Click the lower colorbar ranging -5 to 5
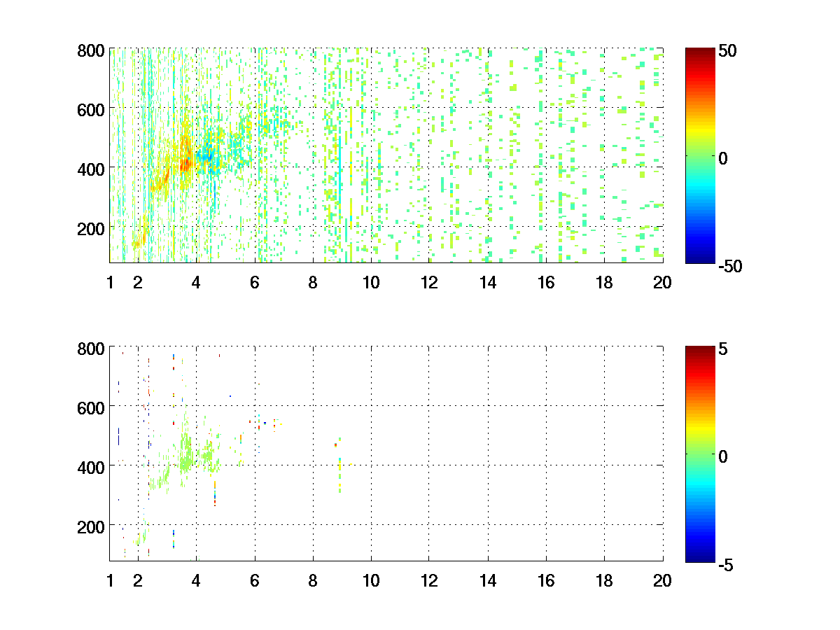Image resolution: width=840 pixels, height=630 pixels. pyautogui.click(x=700, y=454)
